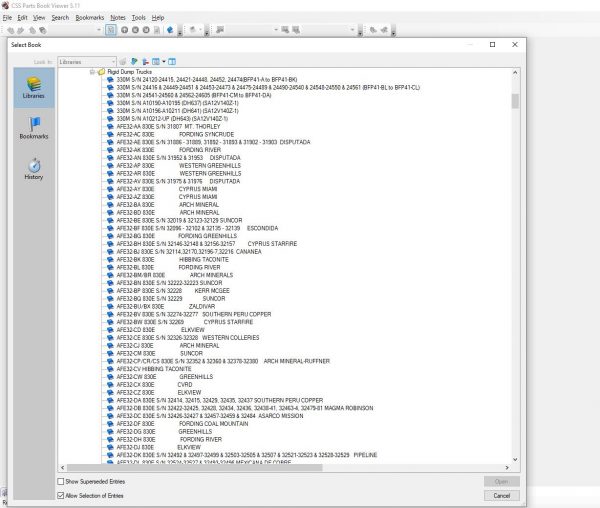Select AFE32-CX 830E CVRD book
This screenshot has width=600, height=508.
point(154,384)
